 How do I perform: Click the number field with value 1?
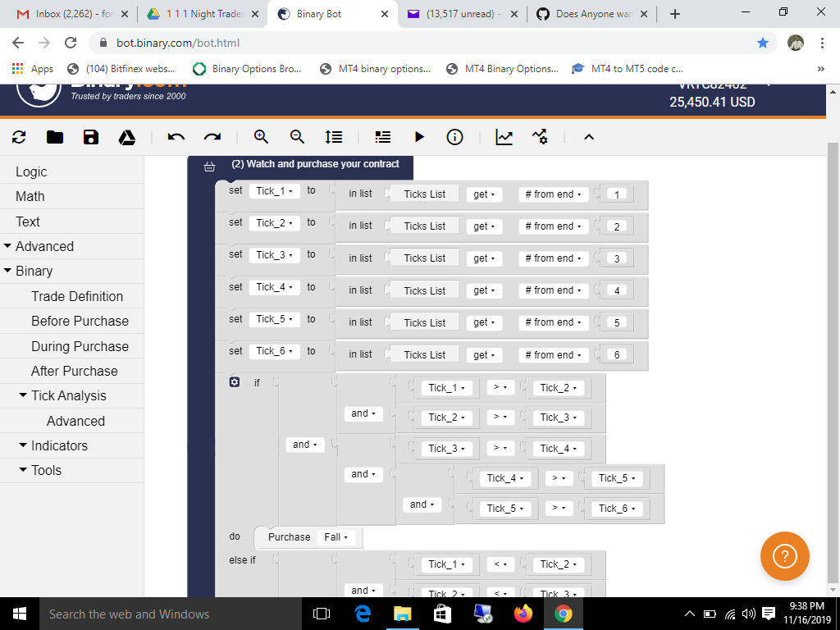[x=617, y=194]
